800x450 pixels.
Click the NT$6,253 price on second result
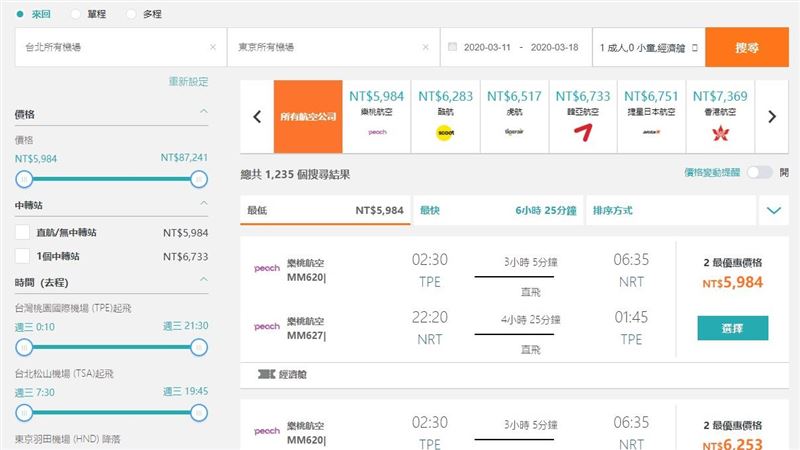pyautogui.click(x=733, y=444)
